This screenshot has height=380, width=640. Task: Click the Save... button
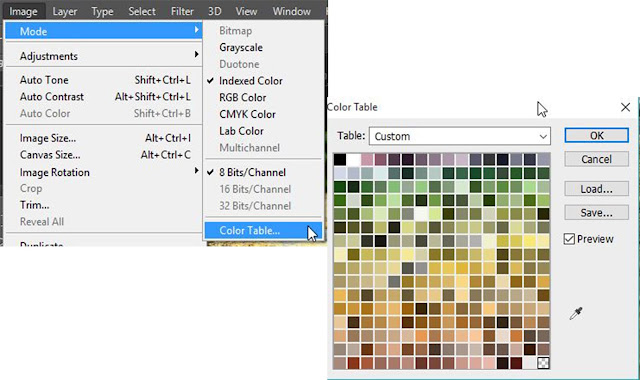[x=596, y=213]
